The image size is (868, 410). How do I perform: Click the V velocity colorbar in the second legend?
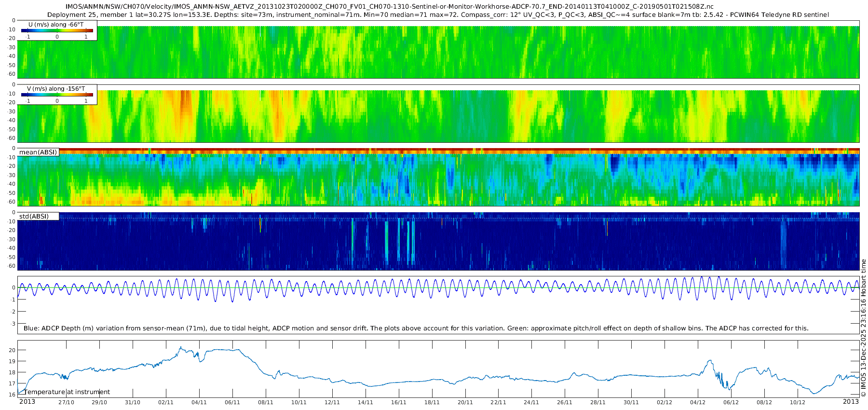[57, 95]
